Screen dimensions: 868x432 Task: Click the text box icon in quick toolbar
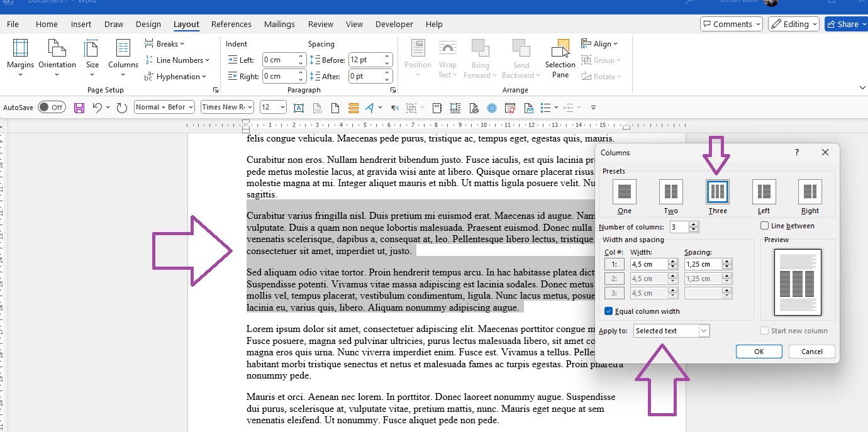(299, 108)
